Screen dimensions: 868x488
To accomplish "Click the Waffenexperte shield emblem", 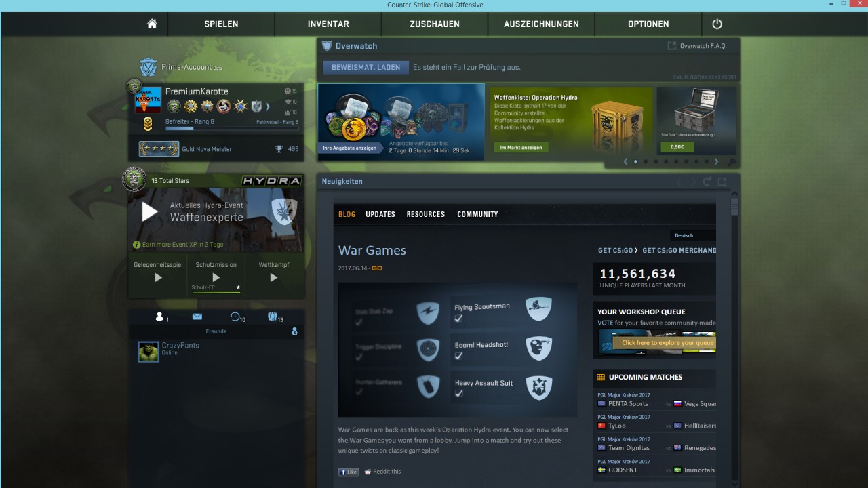I will pos(284,211).
